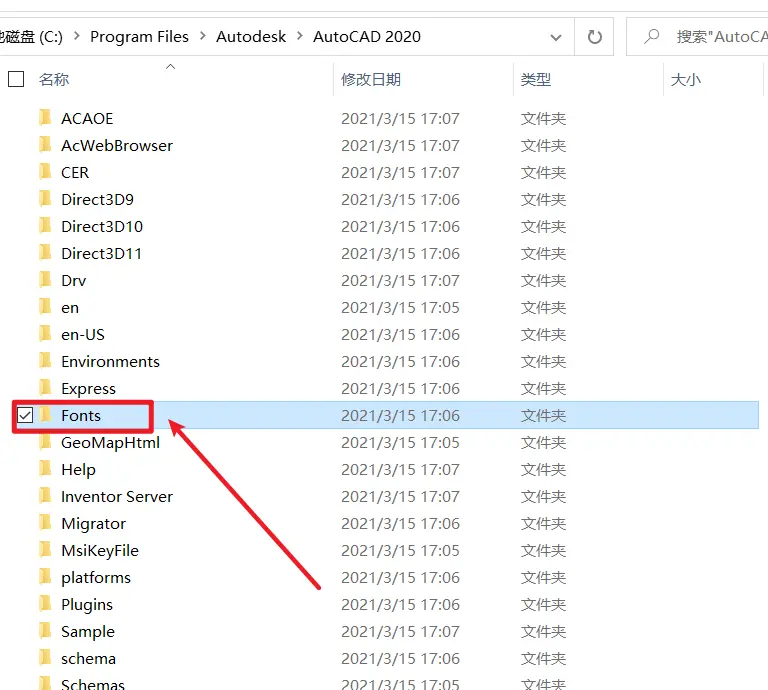Click the AcWebBrowser folder icon
Screen dimensions: 768x690
pyautogui.click(x=45, y=144)
